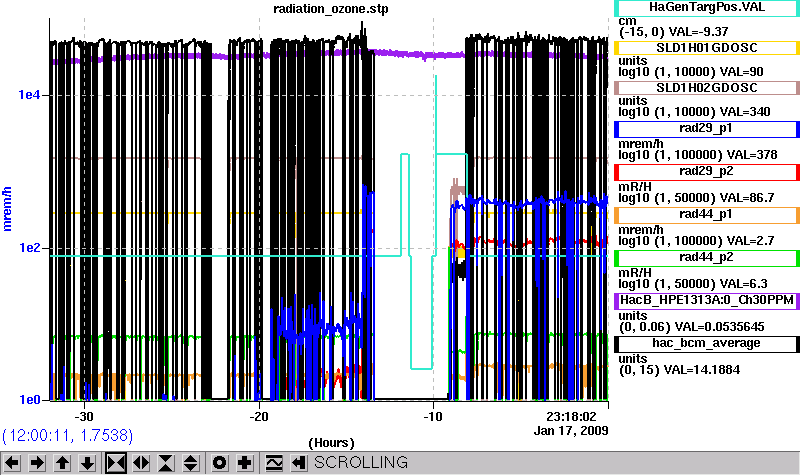Click the 1e4 y-axis label
The width and height of the screenshot is (800, 475).
click(x=29, y=95)
